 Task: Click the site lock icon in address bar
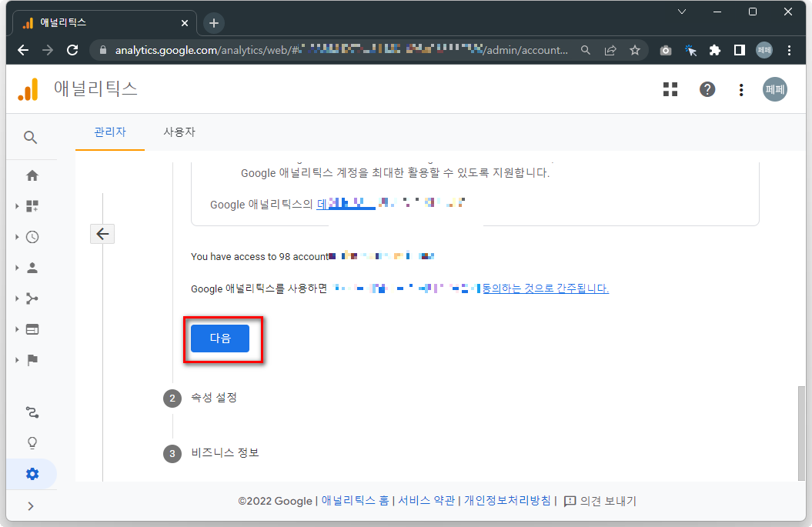(102, 50)
